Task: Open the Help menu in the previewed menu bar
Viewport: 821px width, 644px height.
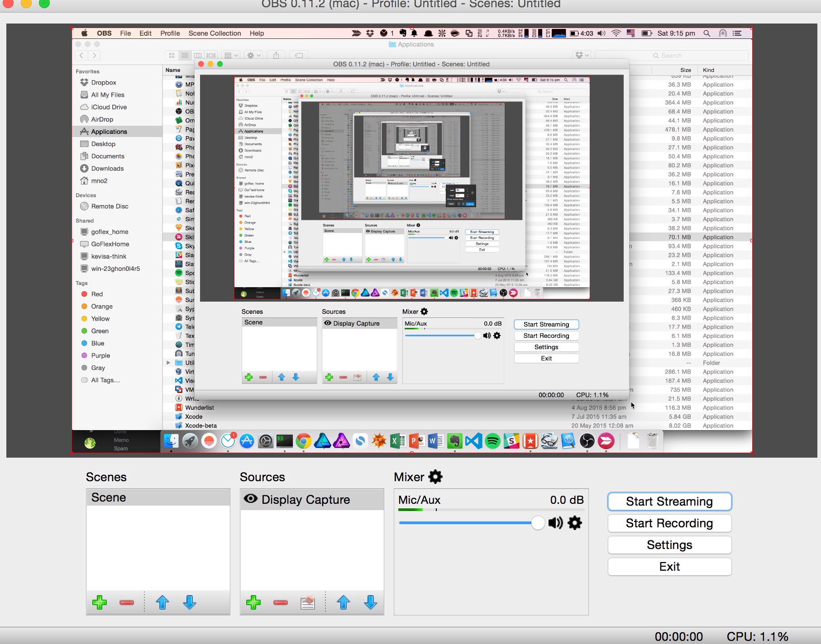Action: [x=257, y=33]
